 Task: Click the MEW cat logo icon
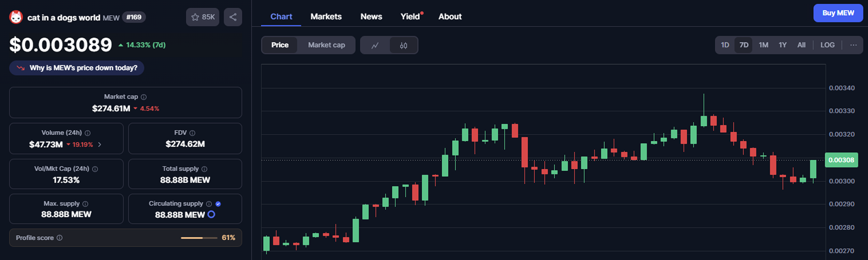coord(16,17)
